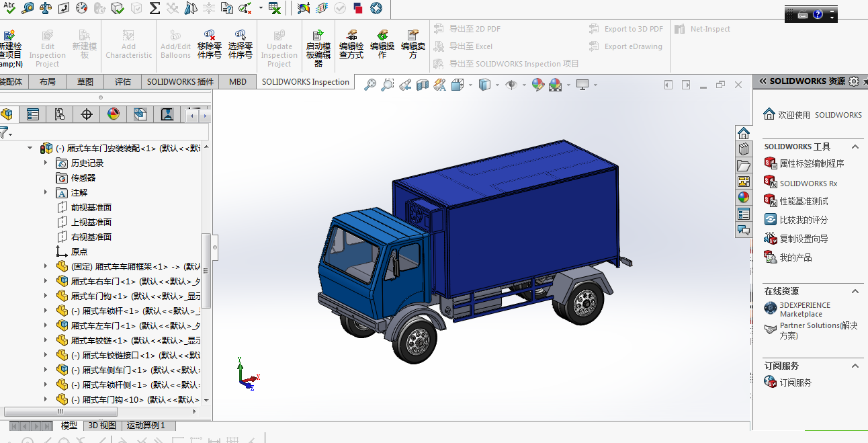868x443 pixels.
Task: Click the 新建检查项目 inspection button
Action: pos(9,48)
